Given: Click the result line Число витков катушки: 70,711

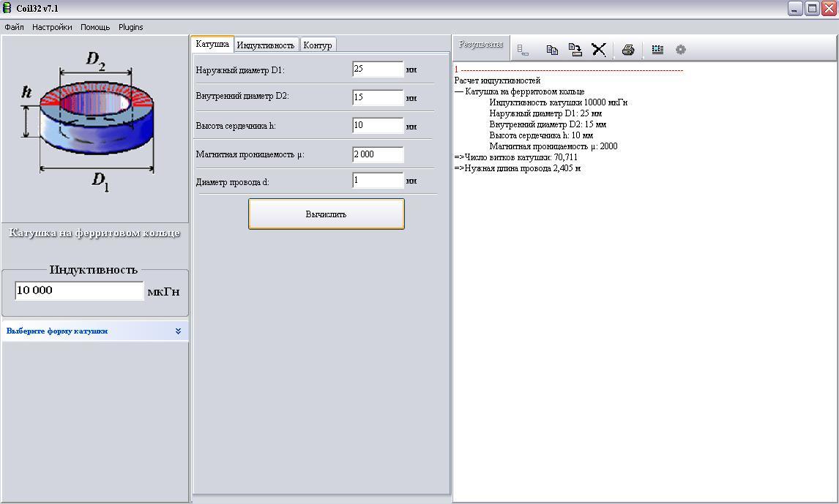Looking at the screenshot, I should click(x=516, y=157).
